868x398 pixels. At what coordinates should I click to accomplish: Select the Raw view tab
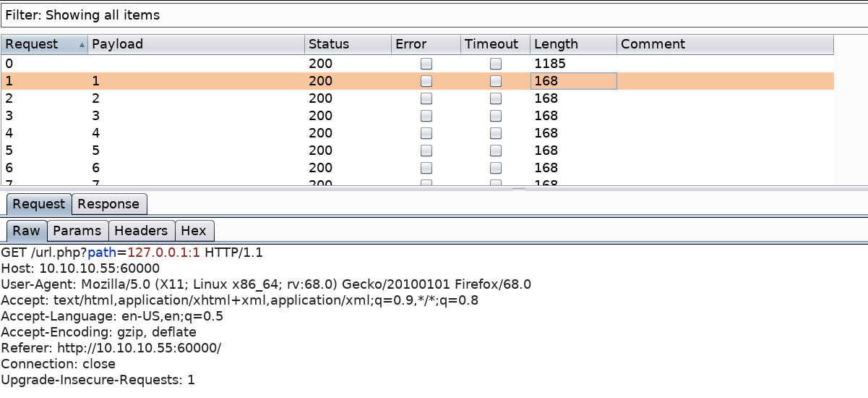point(27,231)
